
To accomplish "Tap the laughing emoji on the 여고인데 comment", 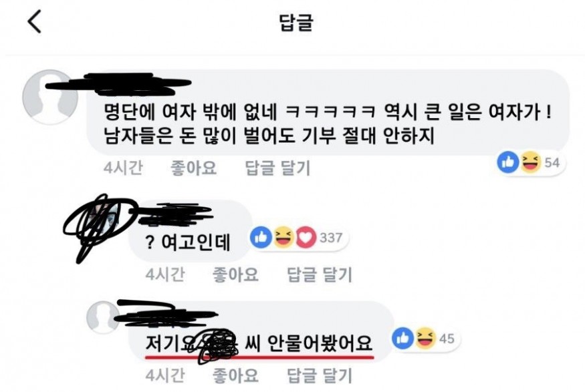I will tap(283, 237).
